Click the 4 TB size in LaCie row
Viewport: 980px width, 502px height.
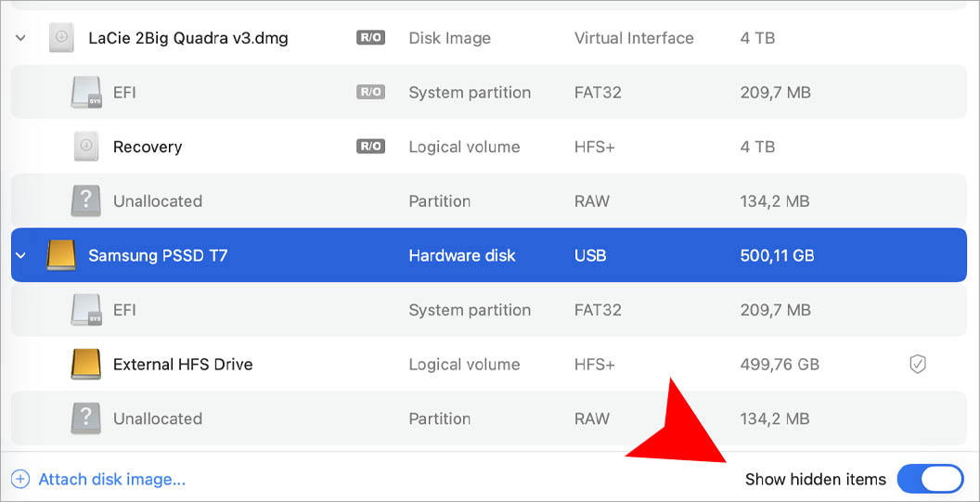[757, 38]
